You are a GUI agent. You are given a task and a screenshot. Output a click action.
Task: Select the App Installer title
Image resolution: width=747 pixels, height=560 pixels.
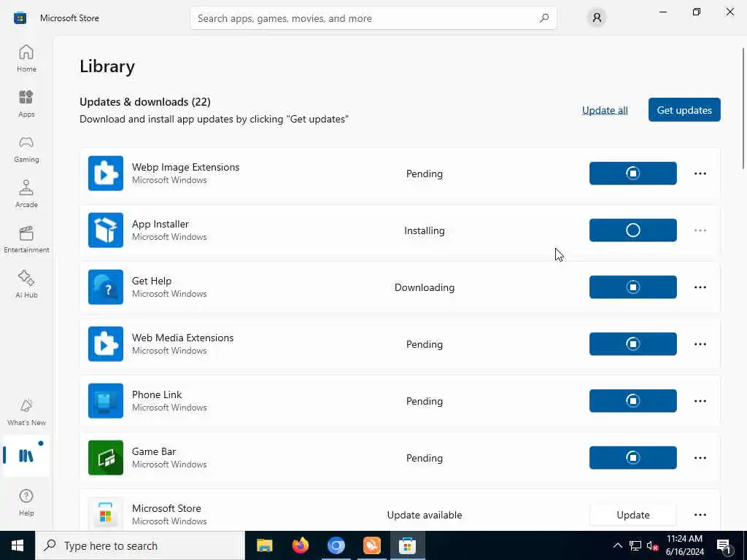[160, 224]
